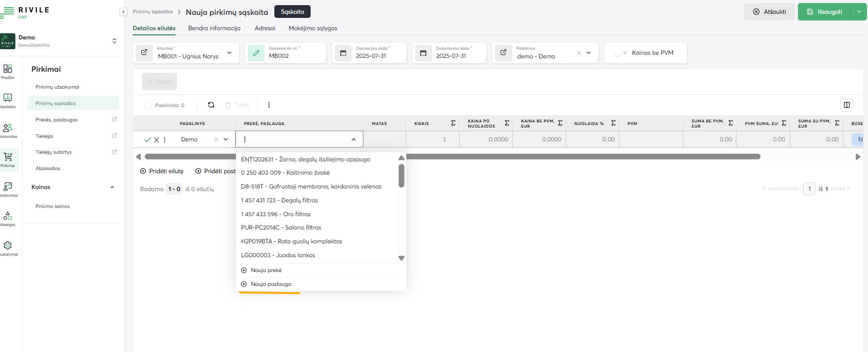This screenshot has width=868, height=352.
Task: Toggle the Kainos be PVM switch
Action: pos(620,53)
